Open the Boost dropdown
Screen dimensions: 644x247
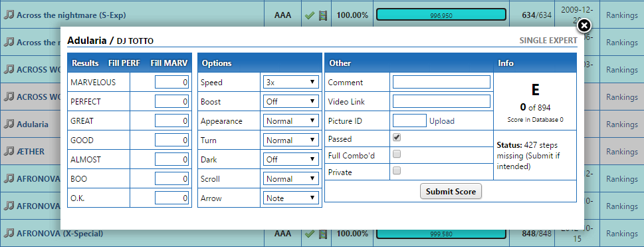click(x=291, y=101)
